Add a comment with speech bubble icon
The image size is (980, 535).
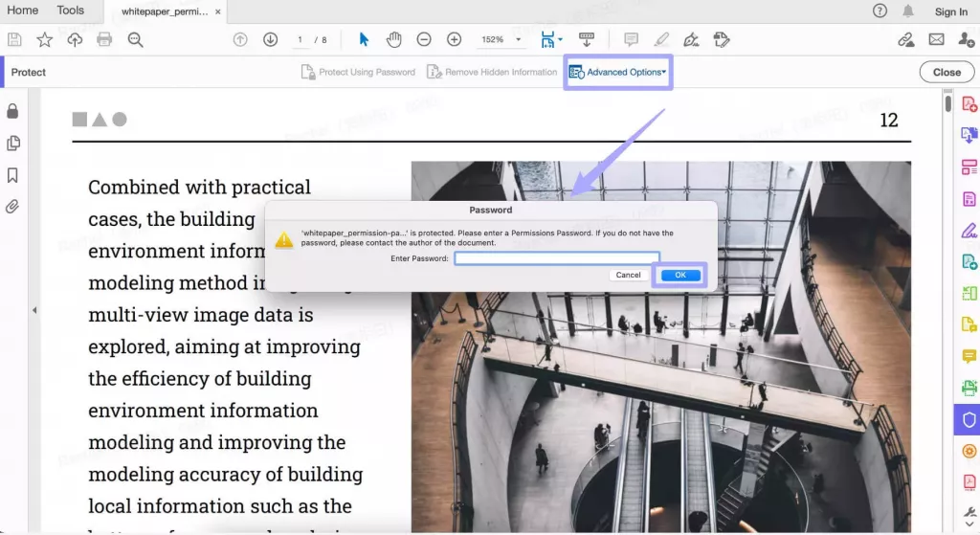click(x=631, y=39)
